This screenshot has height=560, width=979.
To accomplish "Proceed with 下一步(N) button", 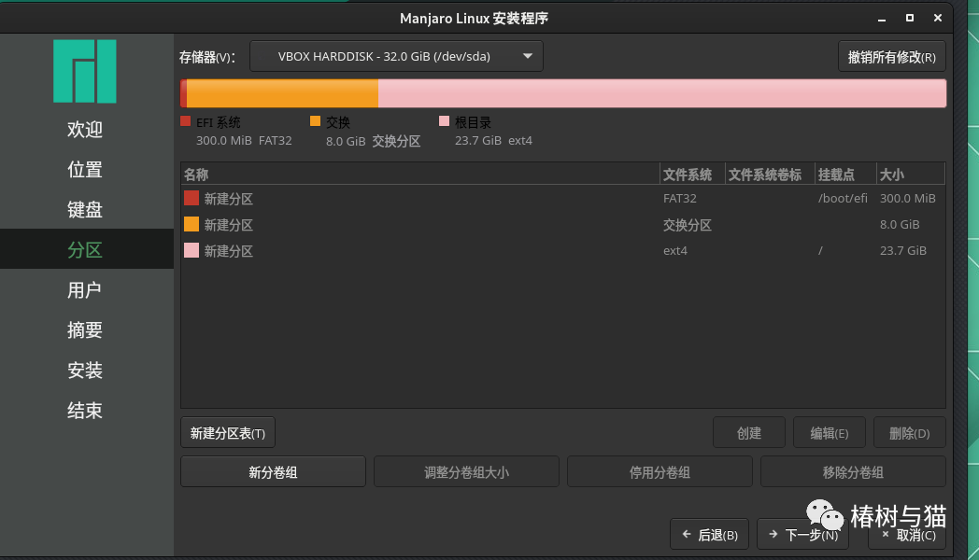I will [803, 535].
